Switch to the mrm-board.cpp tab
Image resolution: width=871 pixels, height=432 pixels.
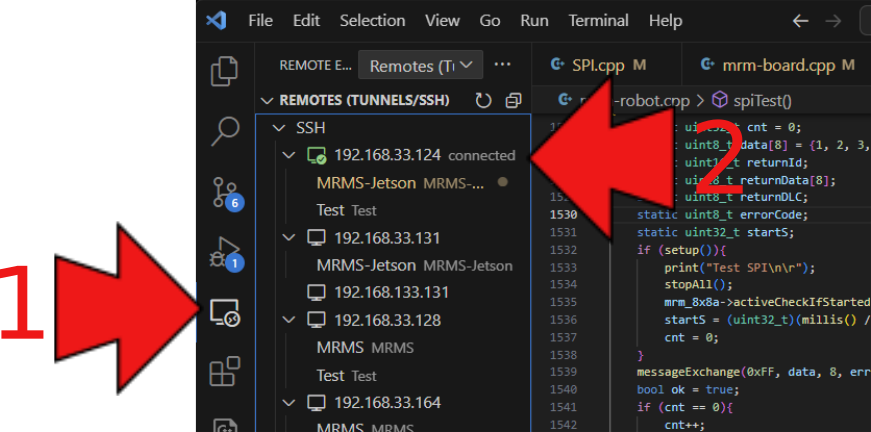click(x=774, y=66)
